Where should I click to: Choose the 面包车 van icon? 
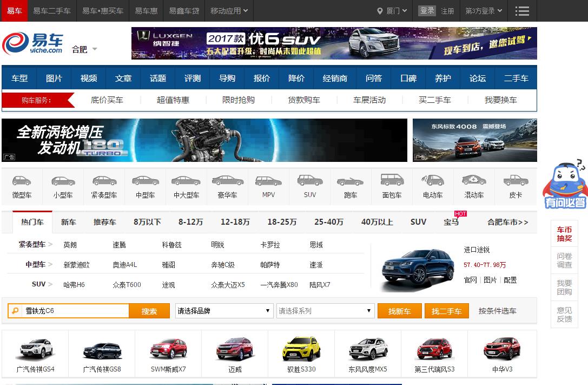(x=392, y=180)
